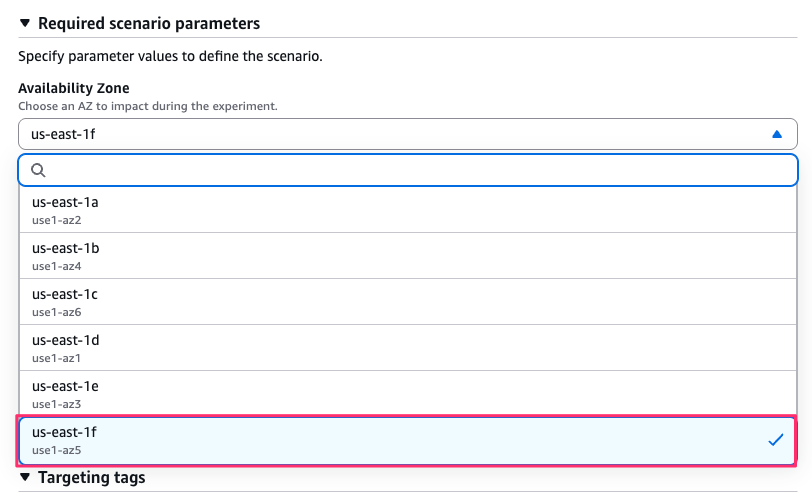
Task: Click the blue dropdown arrow icon
Action: [777, 134]
